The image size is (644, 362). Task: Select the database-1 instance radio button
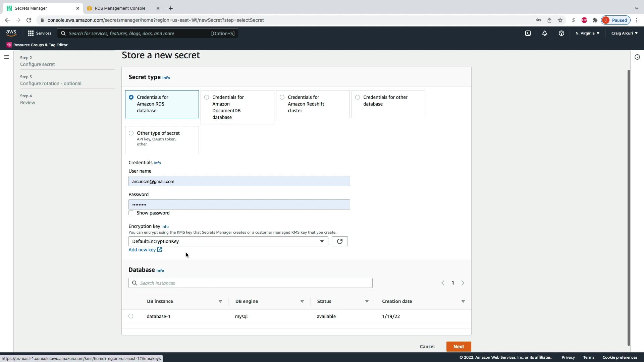click(131, 316)
